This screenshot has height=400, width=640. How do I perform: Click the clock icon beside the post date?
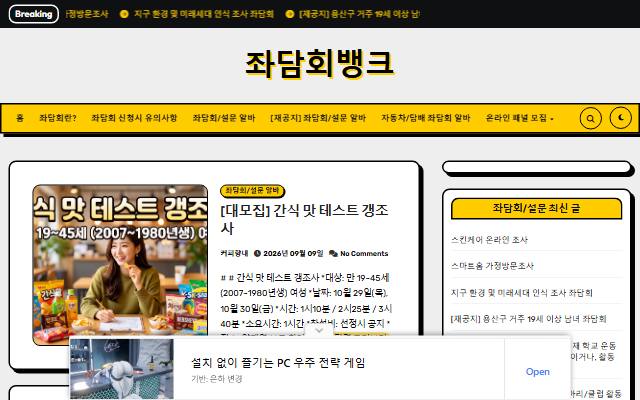257,253
